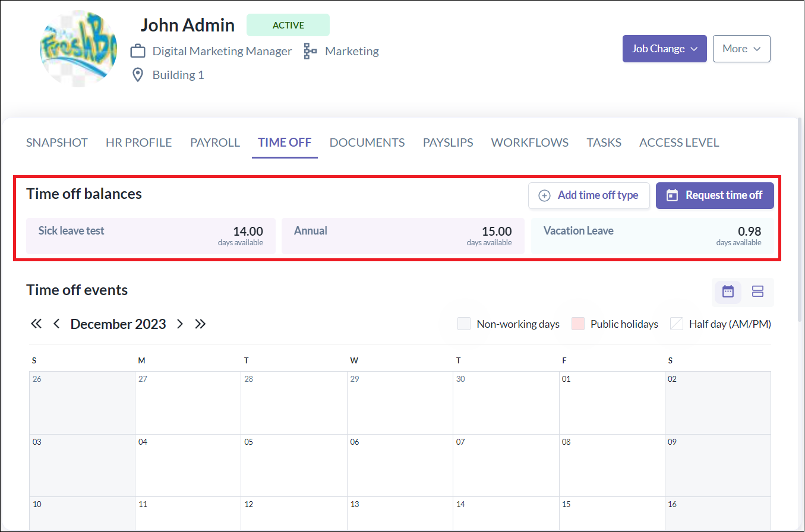The height and width of the screenshot is (532, 805).
Task: Click the Request time off button
Action: [x=715, y=195]
